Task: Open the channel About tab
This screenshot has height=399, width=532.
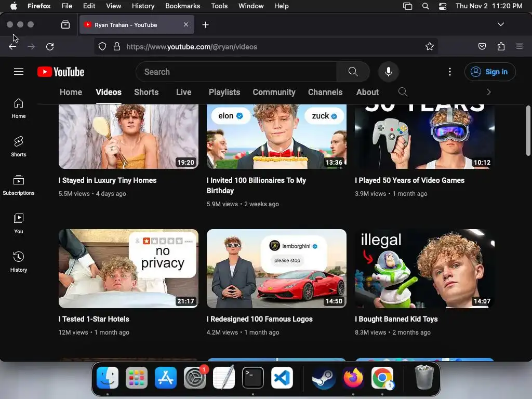Action: pyautogui.click(x=367, y=92)
